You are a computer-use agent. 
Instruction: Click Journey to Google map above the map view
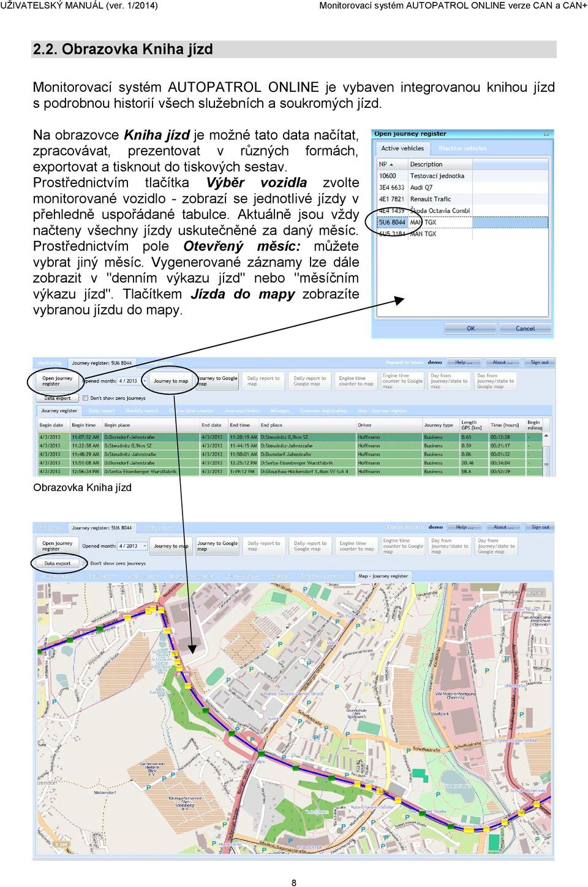pyautogui.click(x=217, y=546)
